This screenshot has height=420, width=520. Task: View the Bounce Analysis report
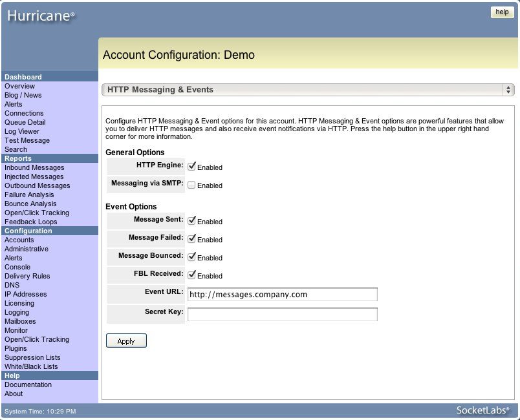30,204
